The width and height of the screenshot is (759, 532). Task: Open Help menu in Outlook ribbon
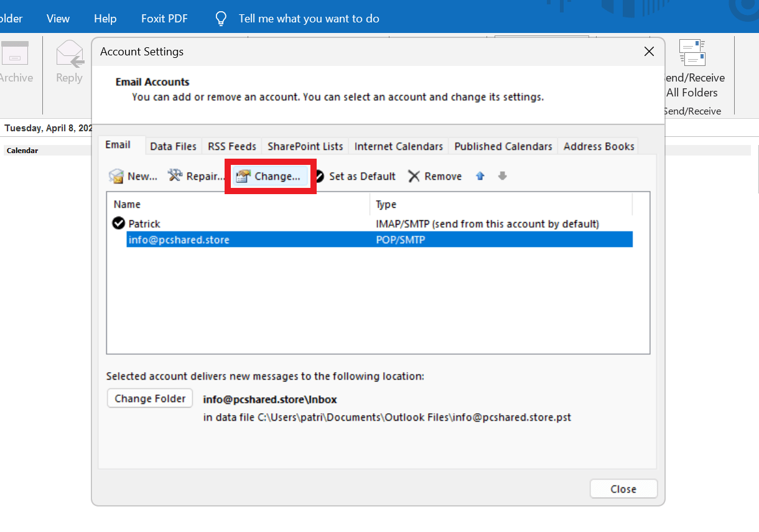pos(105,19)
